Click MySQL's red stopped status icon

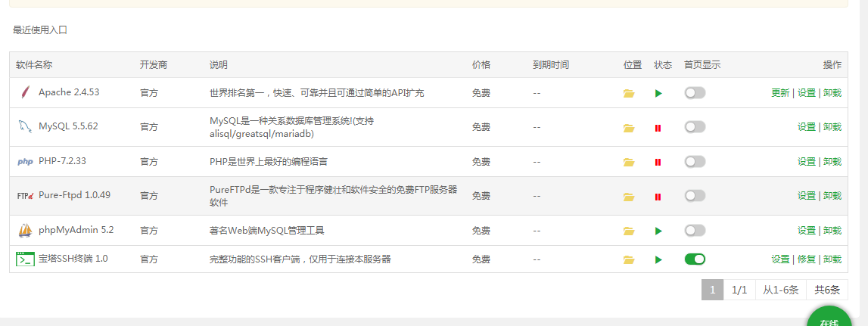point(658,128)
